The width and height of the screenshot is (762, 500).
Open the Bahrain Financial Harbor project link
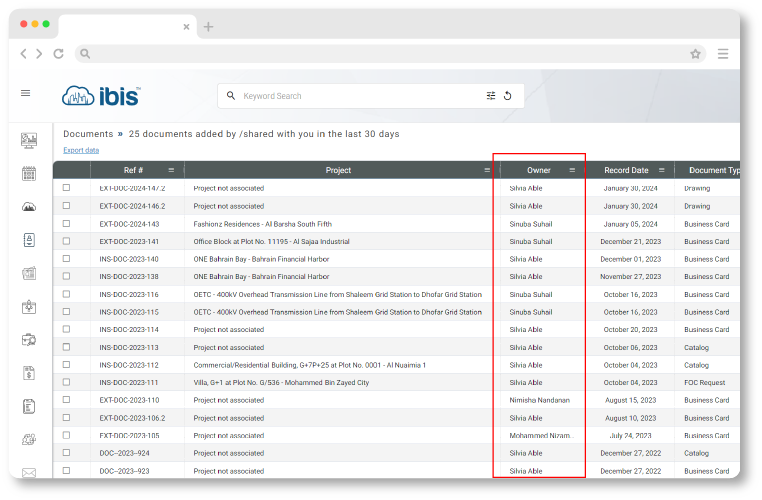pos(290,259)
